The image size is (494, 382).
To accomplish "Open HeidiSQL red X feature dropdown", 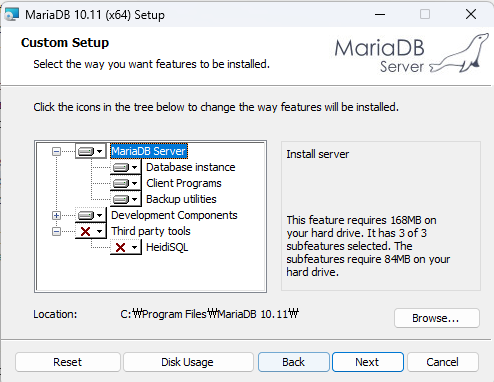I will [x=125, y=247].
